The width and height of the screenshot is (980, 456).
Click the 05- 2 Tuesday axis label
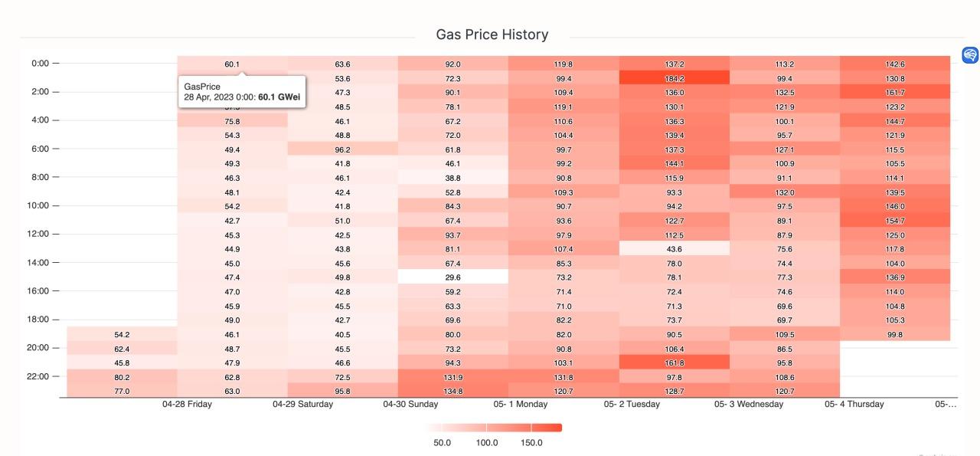point(632,405)
